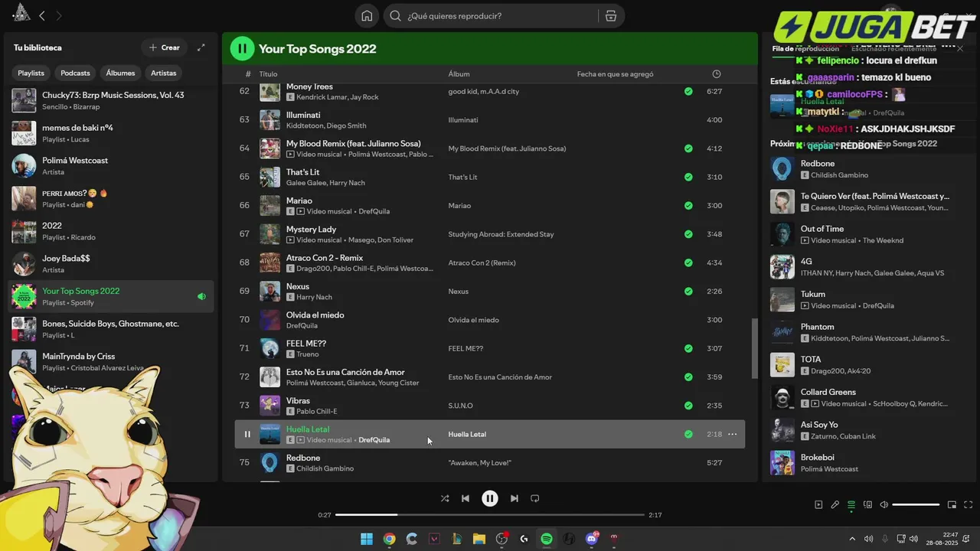Sort by 'Fecha en que se agregó' column
980x551 pixels.
(615, 74)
